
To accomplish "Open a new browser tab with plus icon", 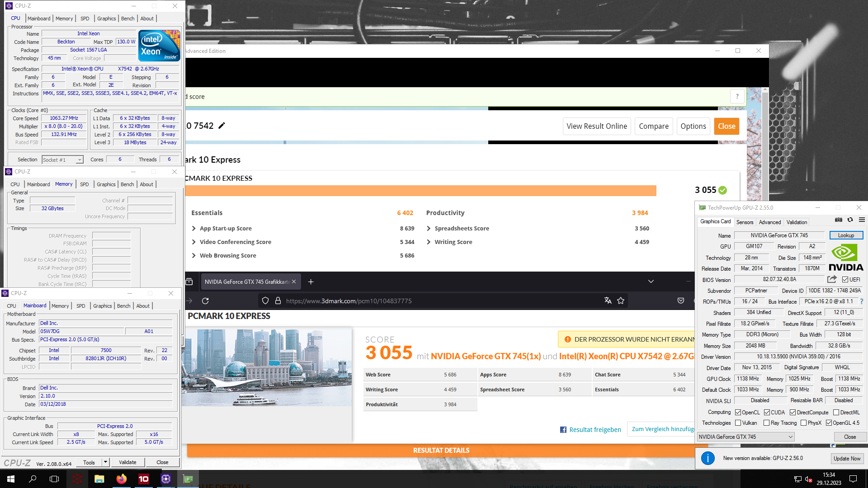I will click(311, 282).
